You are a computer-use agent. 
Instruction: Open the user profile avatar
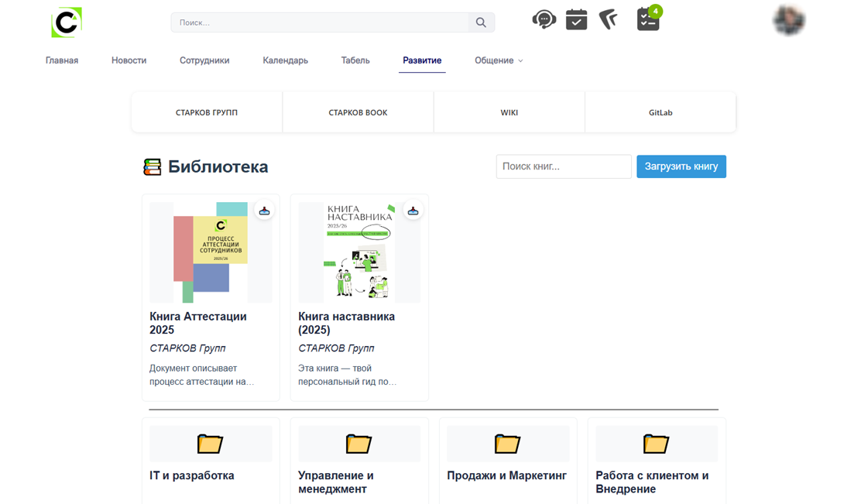coord(788,21)
